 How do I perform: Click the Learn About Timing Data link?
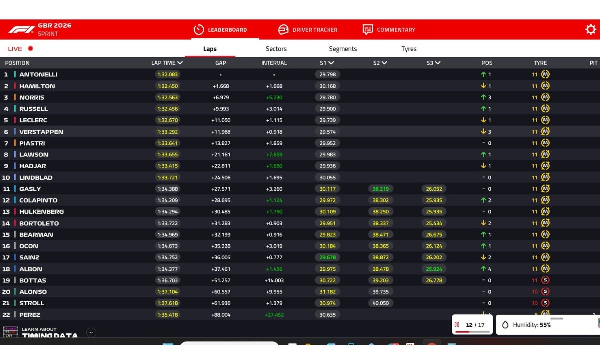[50, 333]
